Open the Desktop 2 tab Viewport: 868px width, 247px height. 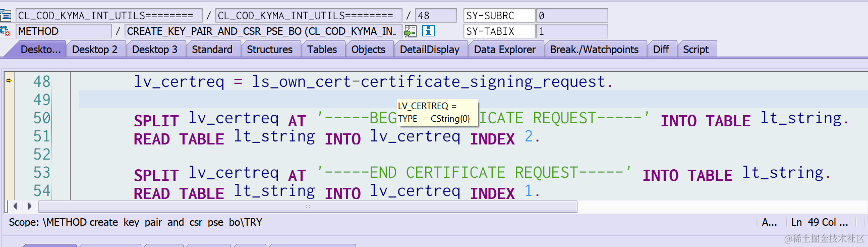[x=95, y=50]
